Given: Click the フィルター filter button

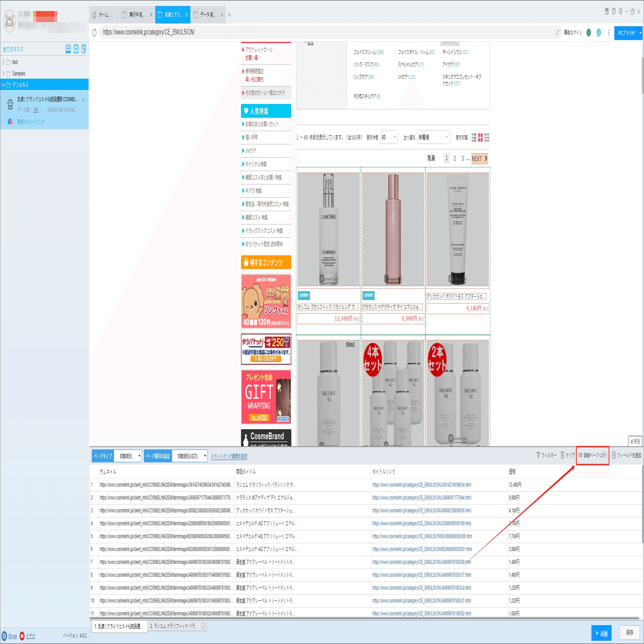Looking at the screenshot, I should click(x=546, y=455).
